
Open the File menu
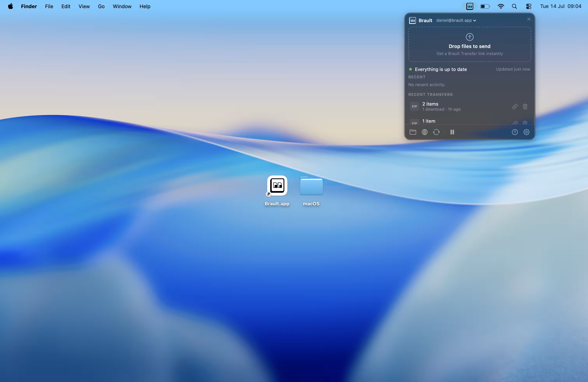click(x=49, y=6)
